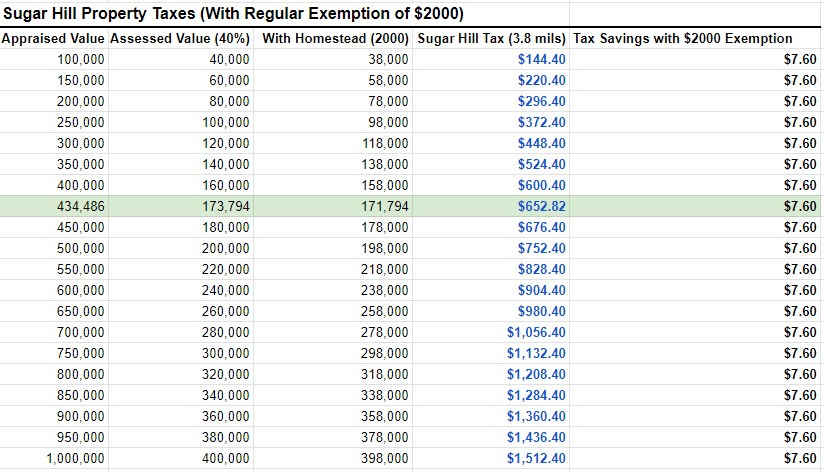Select appraised value cell 600,000

pos(81,291)
